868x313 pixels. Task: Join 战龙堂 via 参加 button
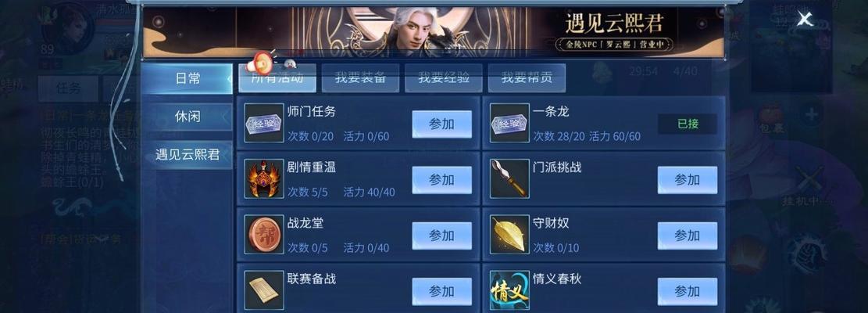click(441, 236)
